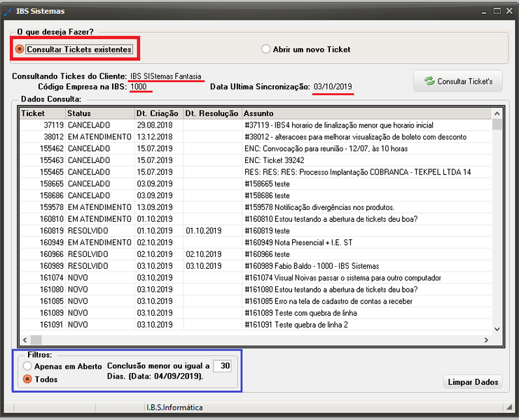
Task: Select ticket 37119 row
Action: coord(256,125)
